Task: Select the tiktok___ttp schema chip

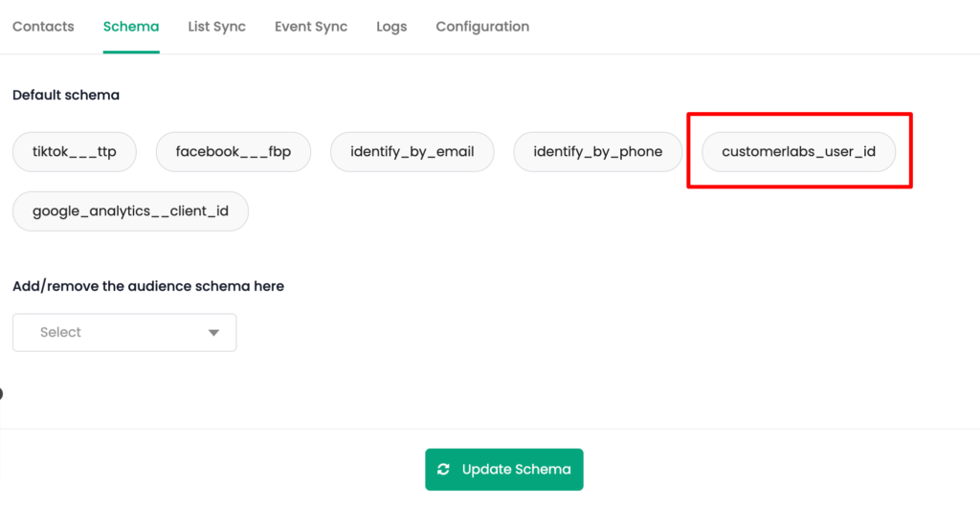Action: (x=75, y=152)
